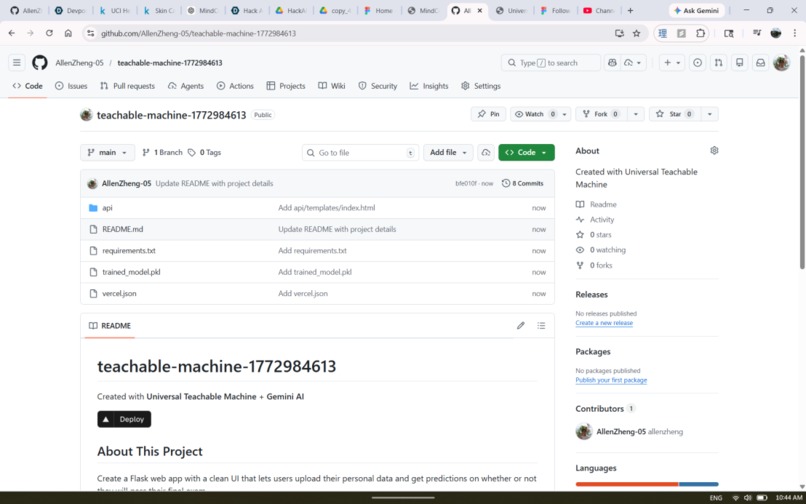The height and width of the screenshot is (504, 806).
Task: View the 8 Commits history
Action: click(x=522, y=183)
